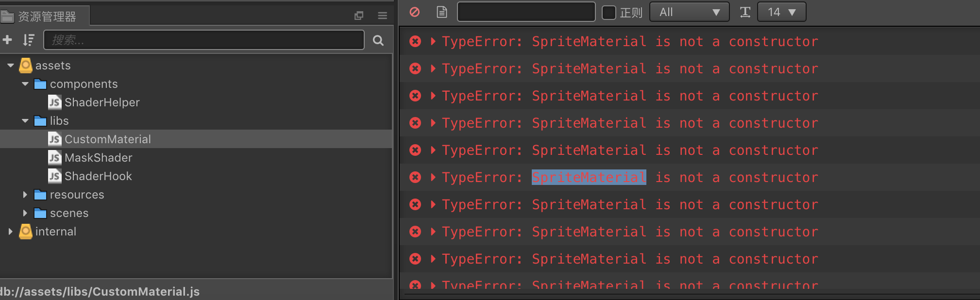Expand the first TypeError log entry

tap(433, 41)
